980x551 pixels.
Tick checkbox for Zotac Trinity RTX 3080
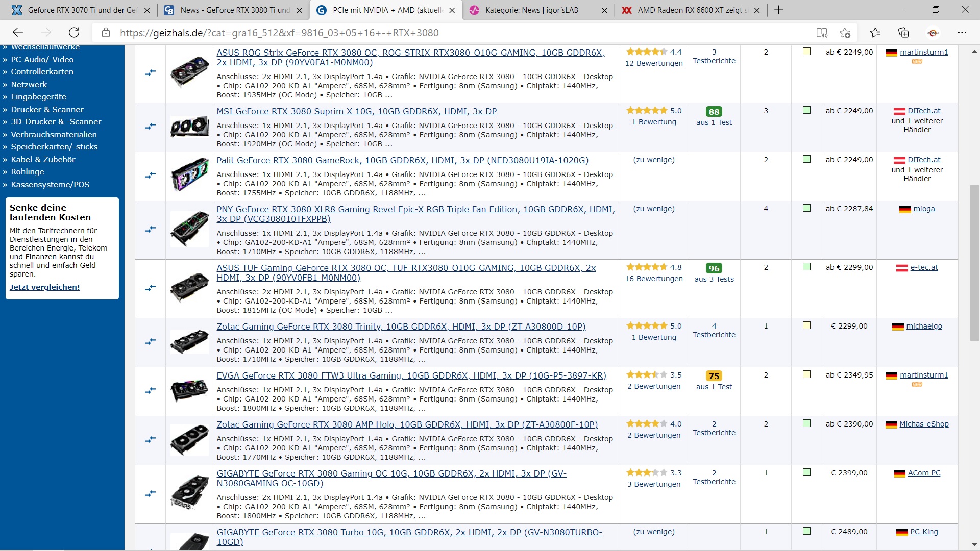click(x=806, y=325)
